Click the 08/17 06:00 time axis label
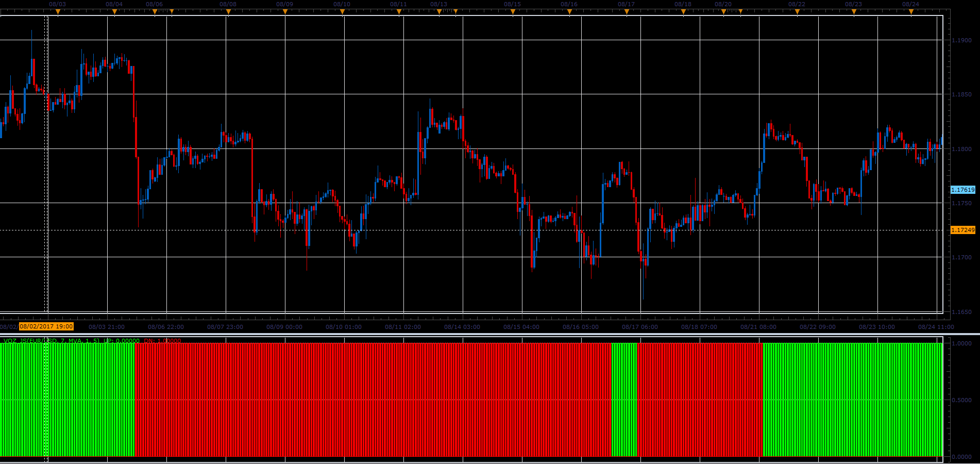Screen dimensions: 980x464 [x=640, y=327]
